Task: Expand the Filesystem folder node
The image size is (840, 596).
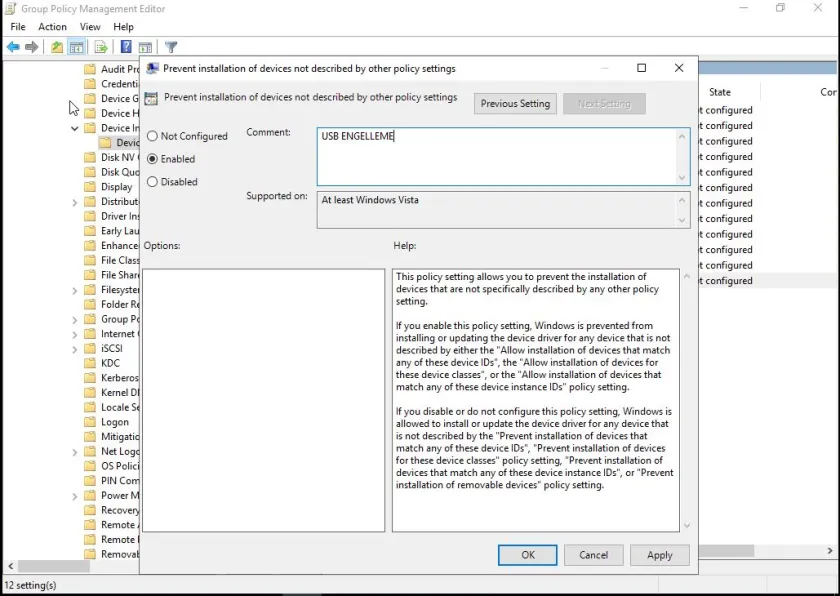Action: [x=75, y=290]
